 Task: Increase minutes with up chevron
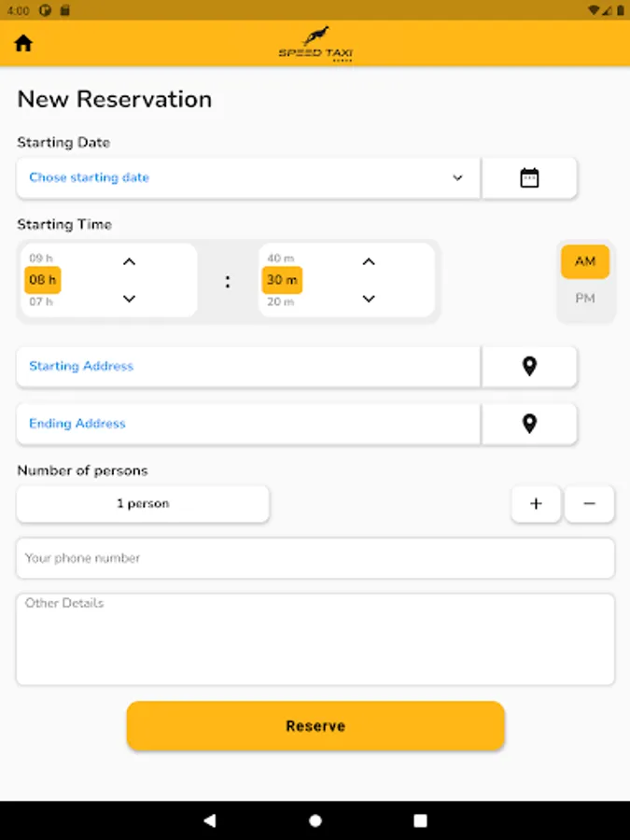369,261
